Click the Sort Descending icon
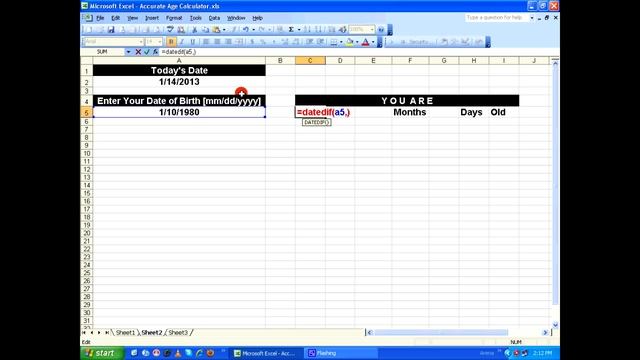Image resolution: width=640 pixels, height=360 pixels. [318, 30]
